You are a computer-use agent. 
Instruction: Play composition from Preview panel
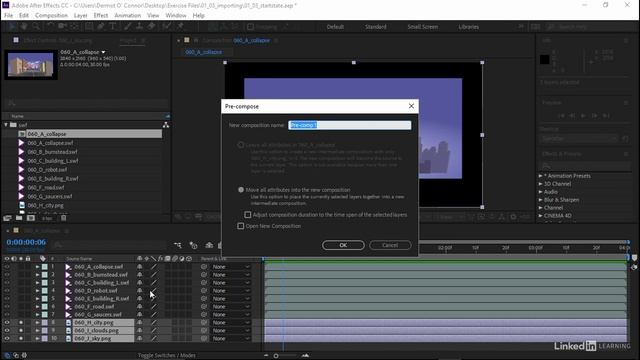(583, 116)
